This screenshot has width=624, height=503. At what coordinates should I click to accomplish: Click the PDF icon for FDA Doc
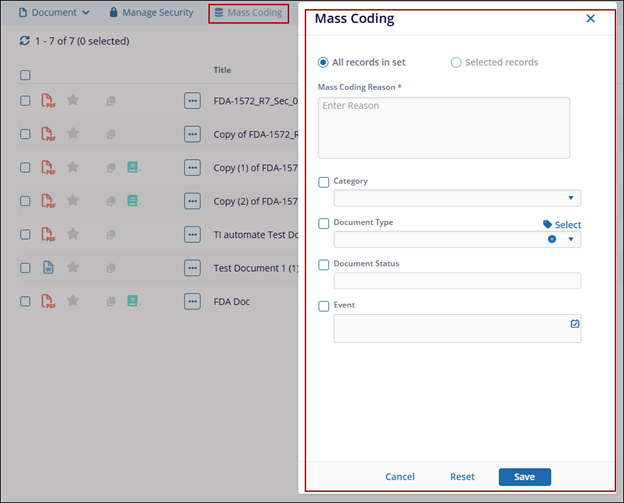[x=48, y=301]
